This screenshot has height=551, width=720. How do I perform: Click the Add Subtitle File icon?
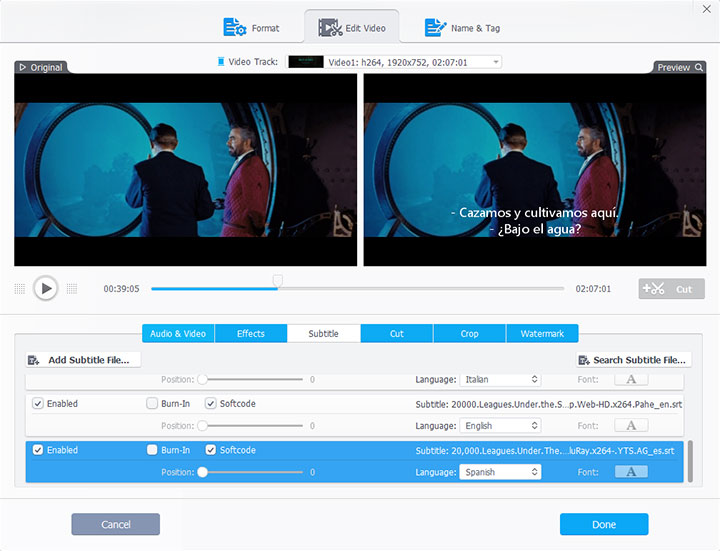click(x=34, y=360)
